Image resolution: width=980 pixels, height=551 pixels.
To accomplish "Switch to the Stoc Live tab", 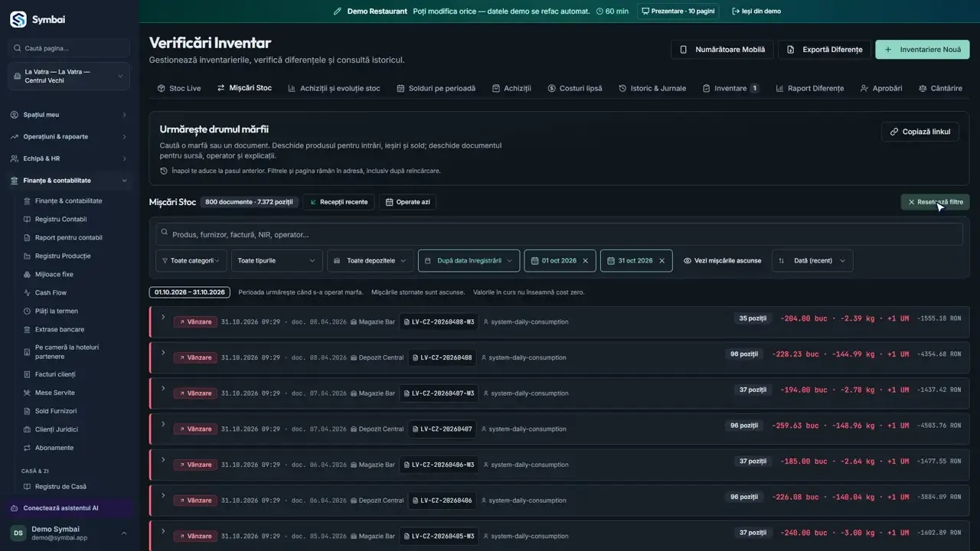I will (179, 89).
